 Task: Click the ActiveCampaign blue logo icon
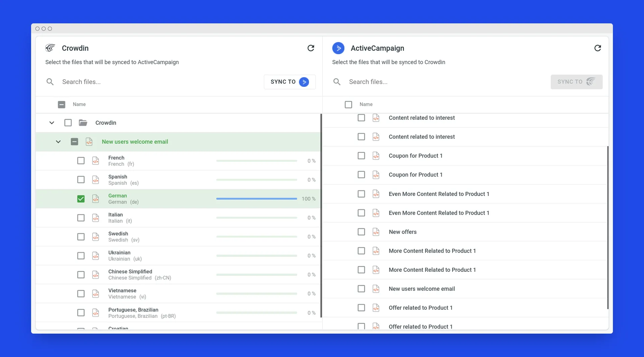[x=338, y=48]
